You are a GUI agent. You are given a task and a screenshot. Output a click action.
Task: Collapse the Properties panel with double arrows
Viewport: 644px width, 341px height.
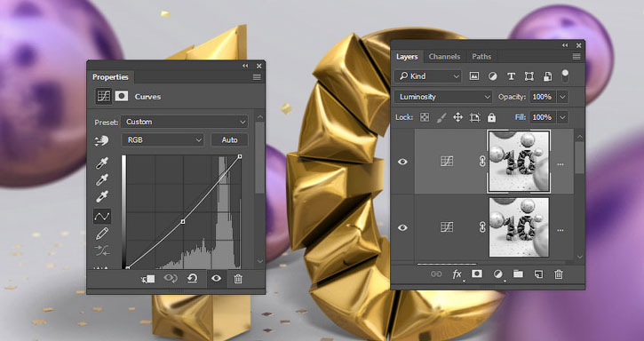(x=245, y=66)
